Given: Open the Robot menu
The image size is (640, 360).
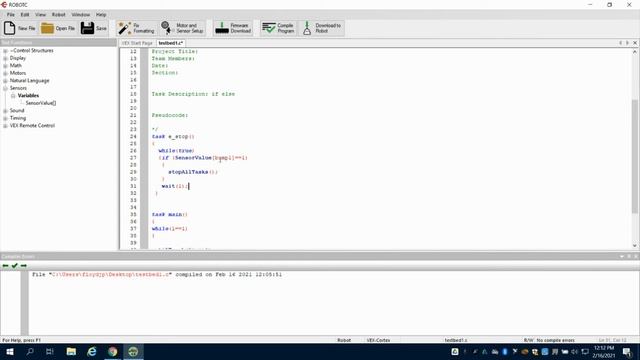Looking at the screenshot, I should 58,15.
